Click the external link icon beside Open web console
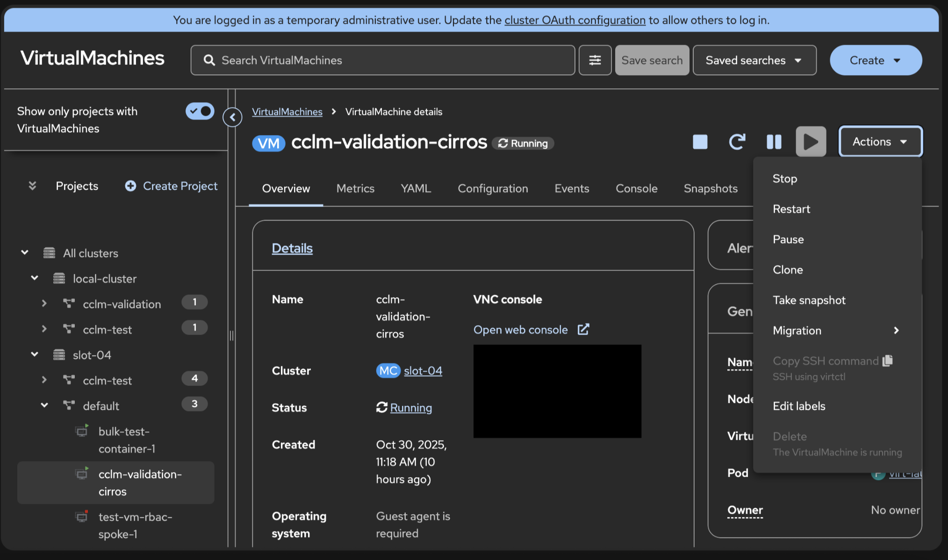The width and height of the screenshot is (948, 560). point(583,330)
